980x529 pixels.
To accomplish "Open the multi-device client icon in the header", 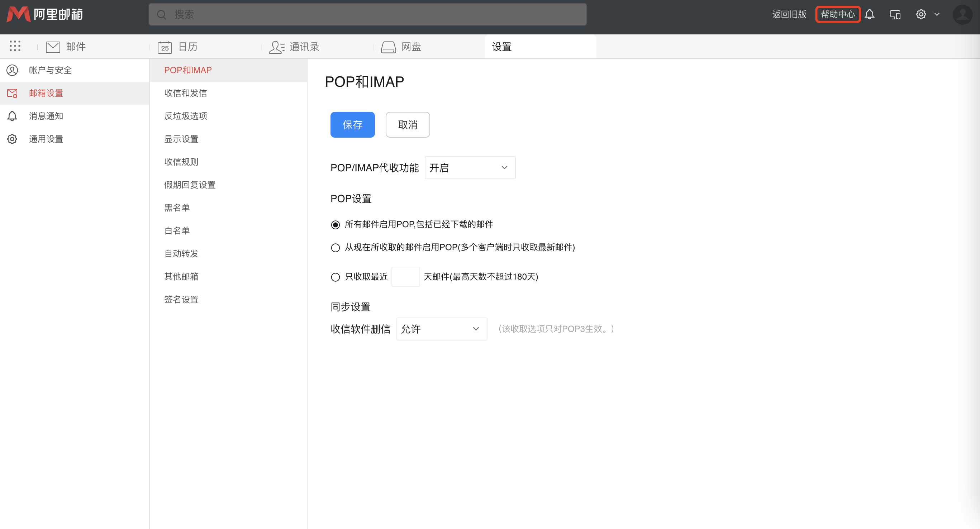I will click(895, 14).
